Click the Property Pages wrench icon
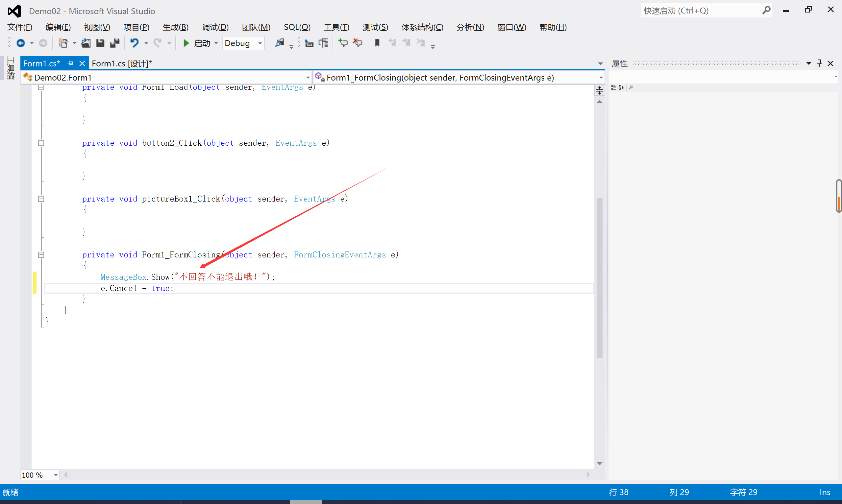The image size is (842, 504). pyautogui.click(x=631, y=88)
